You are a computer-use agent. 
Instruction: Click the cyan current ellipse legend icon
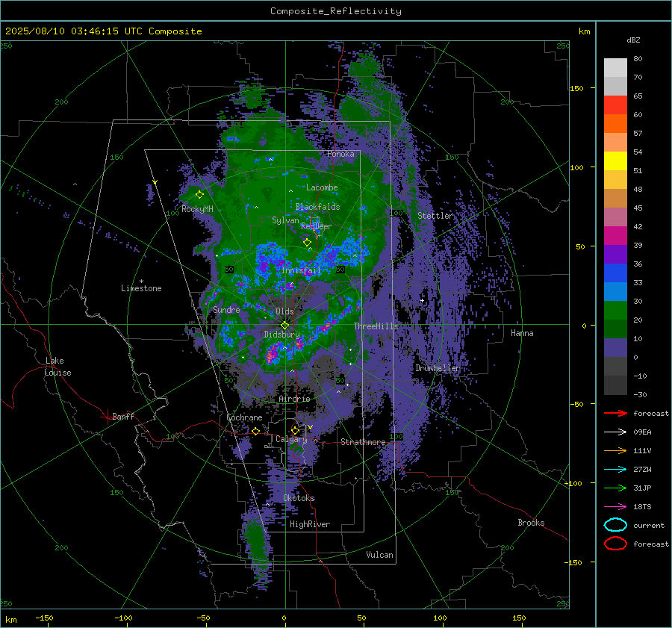click(615, 525)
